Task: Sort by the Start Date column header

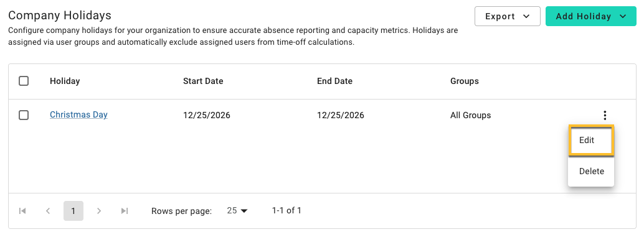Action: pyautogui.click(x=203, y=81)
